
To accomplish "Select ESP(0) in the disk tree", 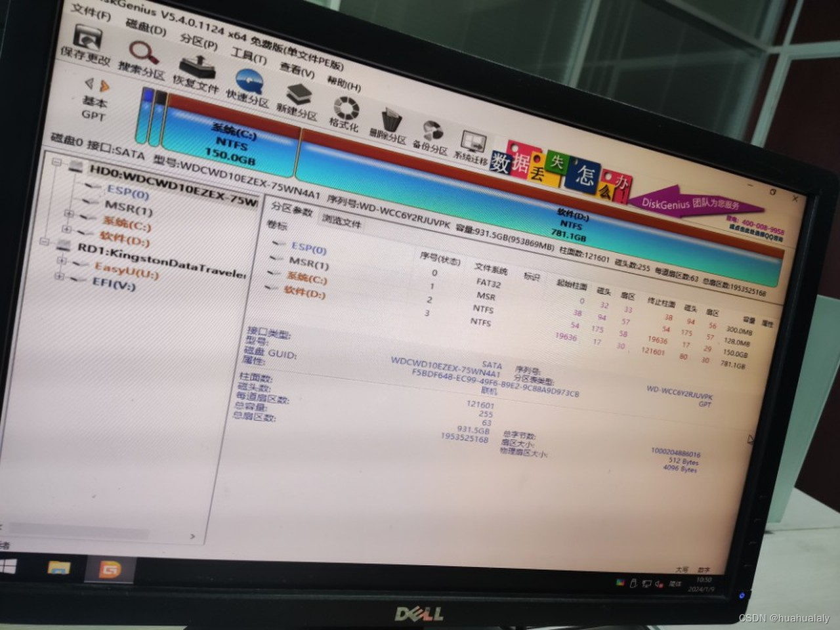I will pyautogui.click(x=128, y=193).
